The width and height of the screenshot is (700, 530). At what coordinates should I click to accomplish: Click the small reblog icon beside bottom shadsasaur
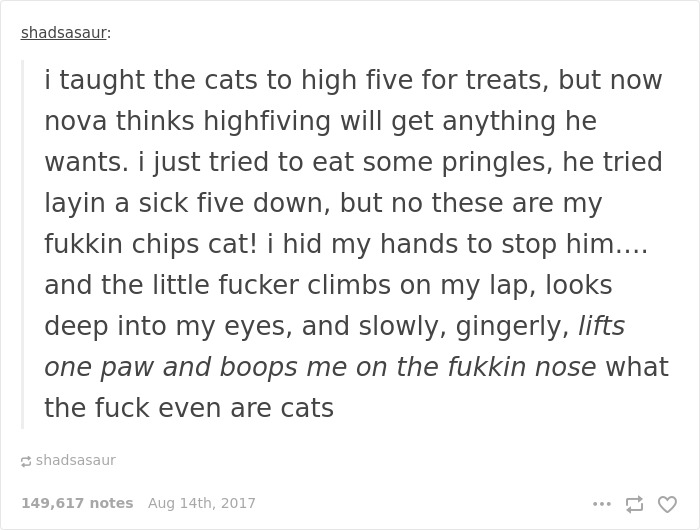click(26, 461)
